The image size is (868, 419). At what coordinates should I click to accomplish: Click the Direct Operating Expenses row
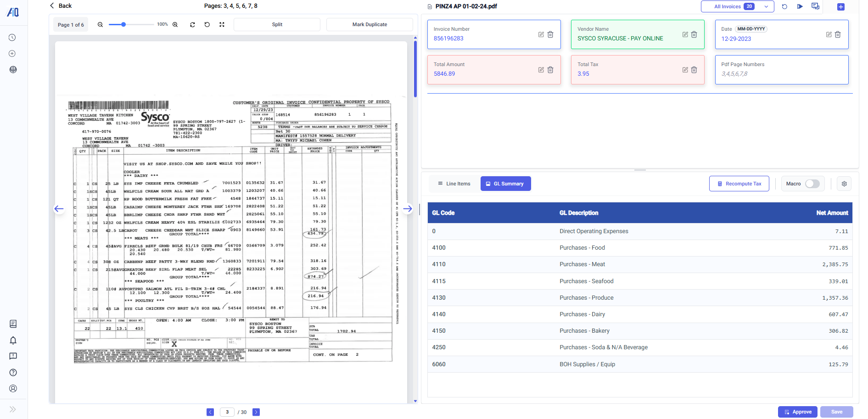tap(640, 231)
